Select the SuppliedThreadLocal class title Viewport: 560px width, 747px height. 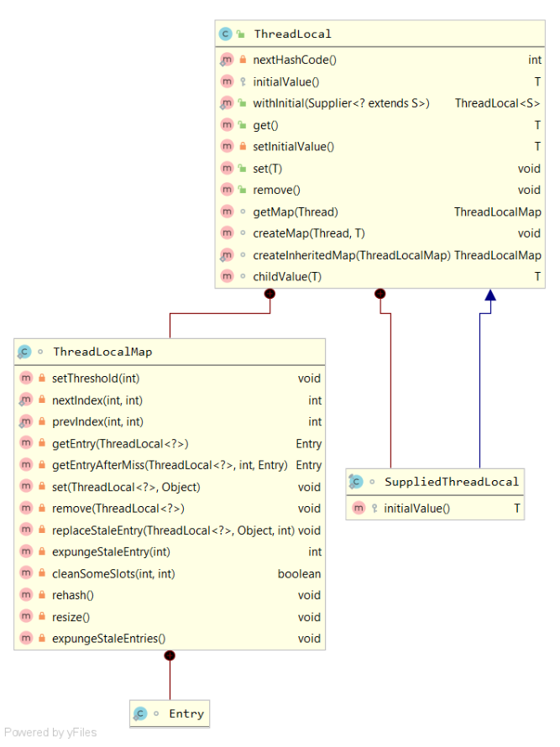[x=452, y=482]
